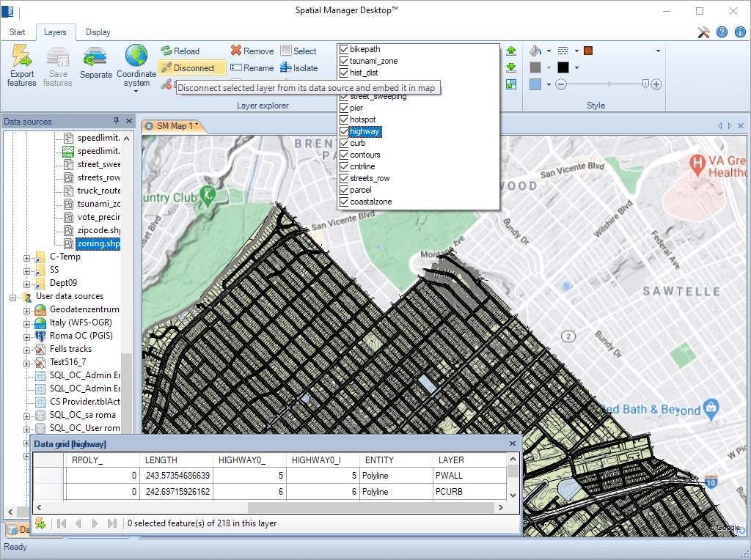Open the fill bucket dropdown arrow
Screen dimensions: 751x560
[x=549, y=51]
